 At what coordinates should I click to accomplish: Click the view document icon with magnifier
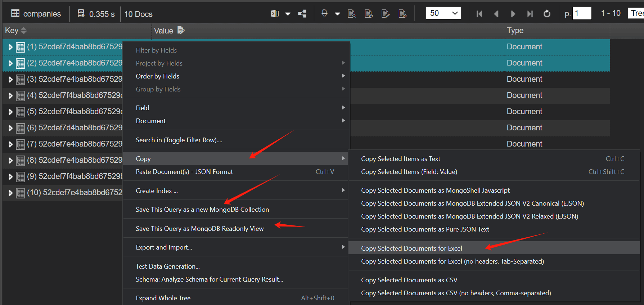coord(352,14)
